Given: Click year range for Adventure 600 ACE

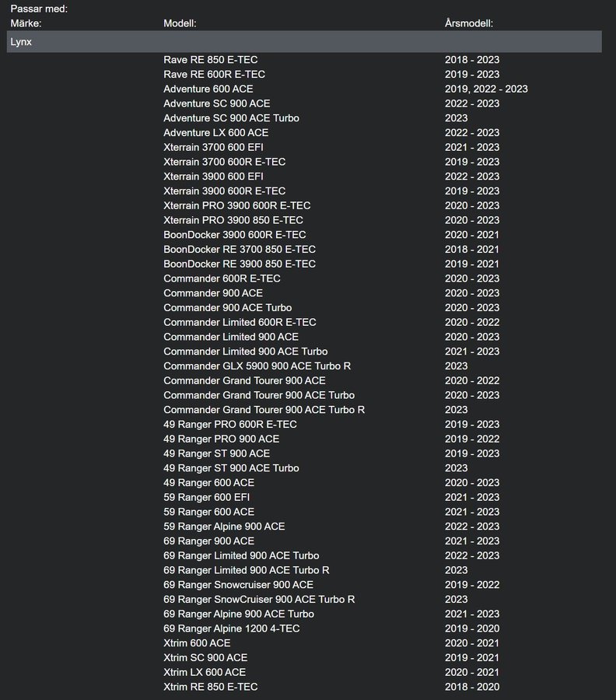Looking at the screenshot, I should 486,89.
